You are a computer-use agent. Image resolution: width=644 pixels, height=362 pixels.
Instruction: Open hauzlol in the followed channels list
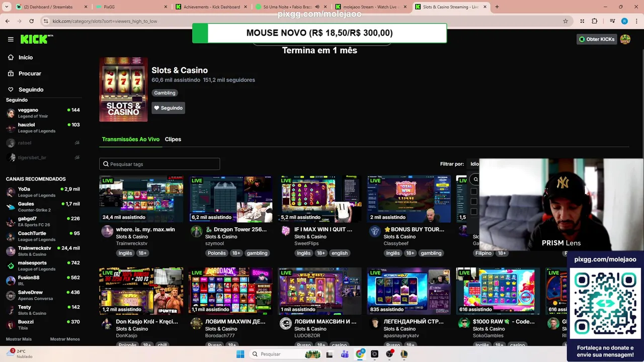pyautogui.click(x=43, y=128)
